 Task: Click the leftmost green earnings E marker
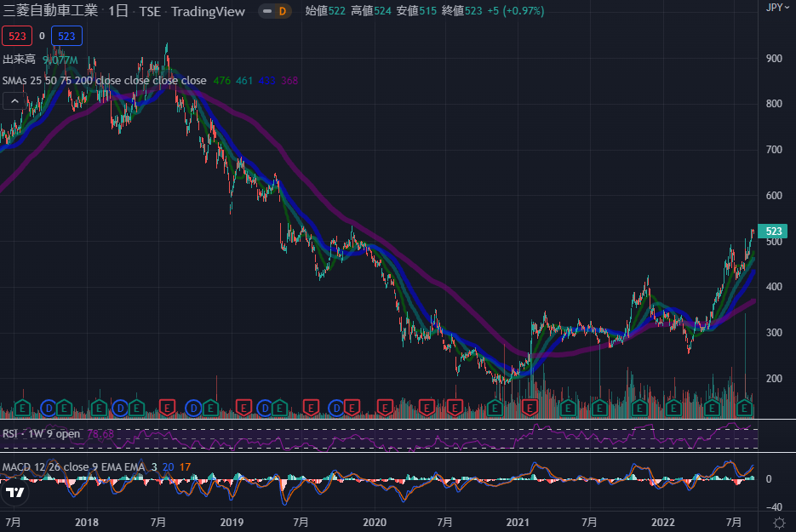point(22,408)
